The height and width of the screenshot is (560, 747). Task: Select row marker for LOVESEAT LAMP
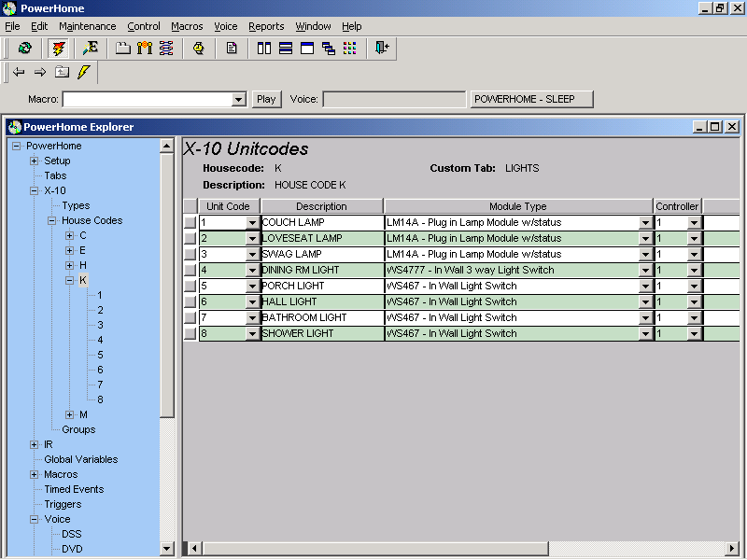click(190, 238)
